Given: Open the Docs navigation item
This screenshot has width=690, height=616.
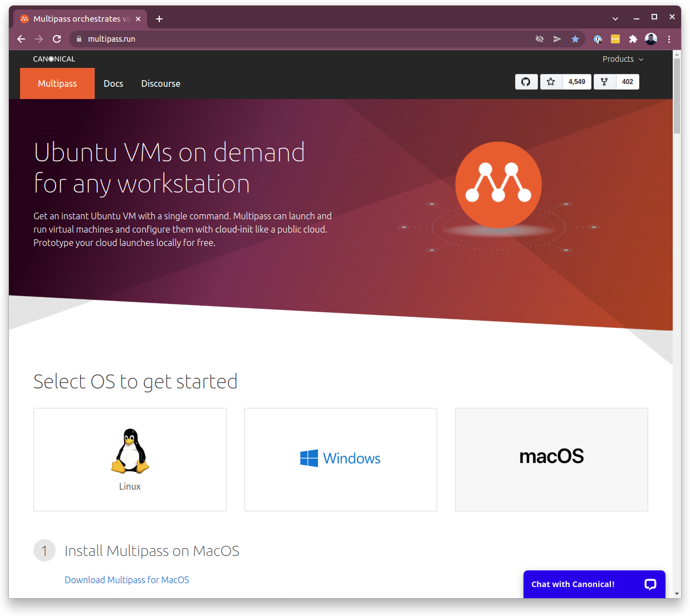Looking at the screenshot, I should tap(114, 83).
